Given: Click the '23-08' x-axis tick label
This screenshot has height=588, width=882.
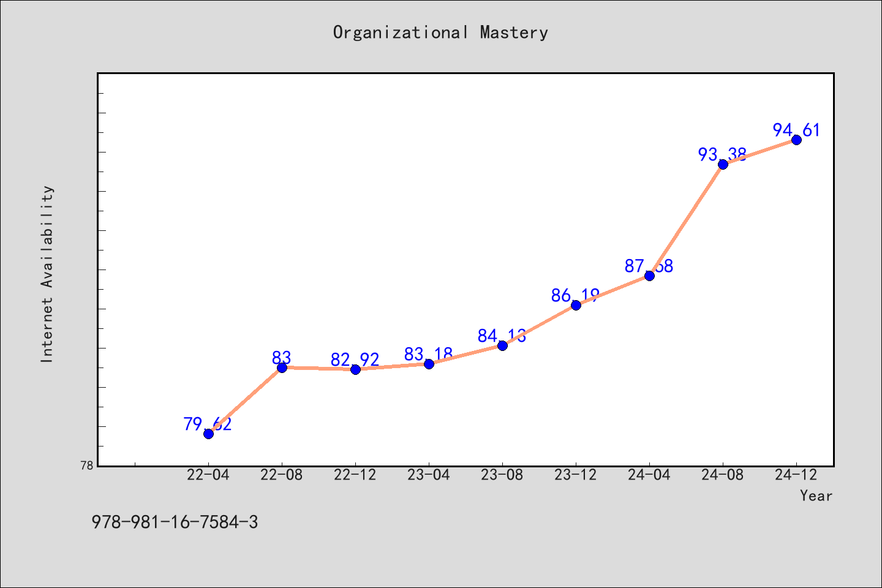Looking at the screenshot, I should (x=502, y=475).
